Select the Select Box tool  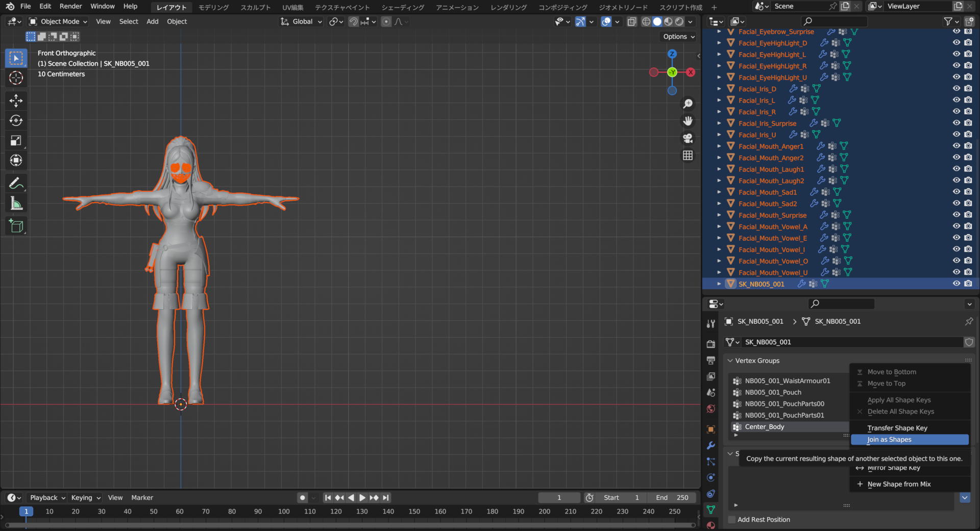(x=16, y=58)
